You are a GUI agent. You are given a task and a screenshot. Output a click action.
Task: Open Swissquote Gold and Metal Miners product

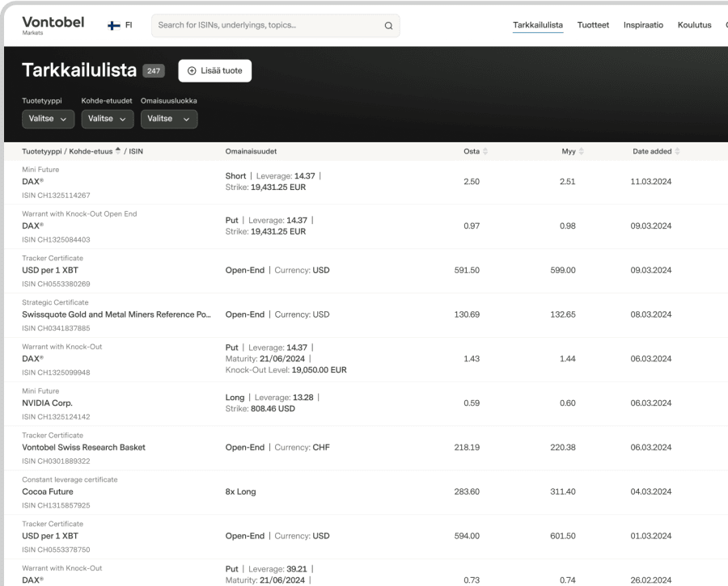116,315
